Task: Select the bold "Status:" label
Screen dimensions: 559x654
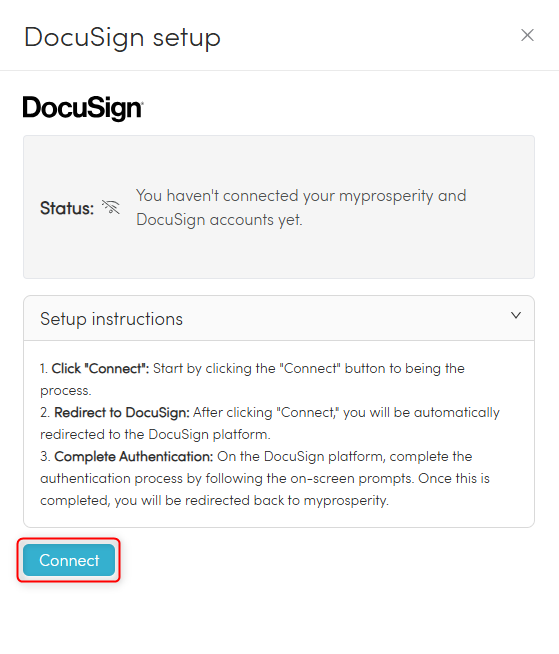Action: tap(67, 208)
